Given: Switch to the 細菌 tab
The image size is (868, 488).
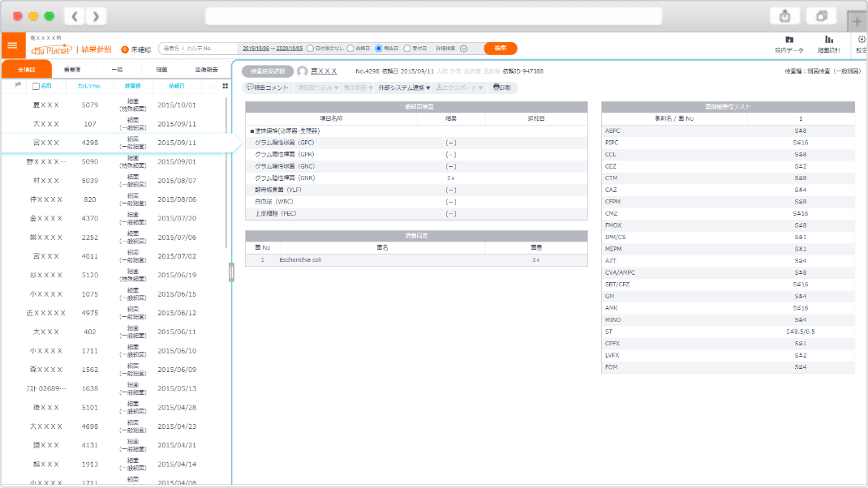Looking at the screenshot, I should (x=161, y=70).
